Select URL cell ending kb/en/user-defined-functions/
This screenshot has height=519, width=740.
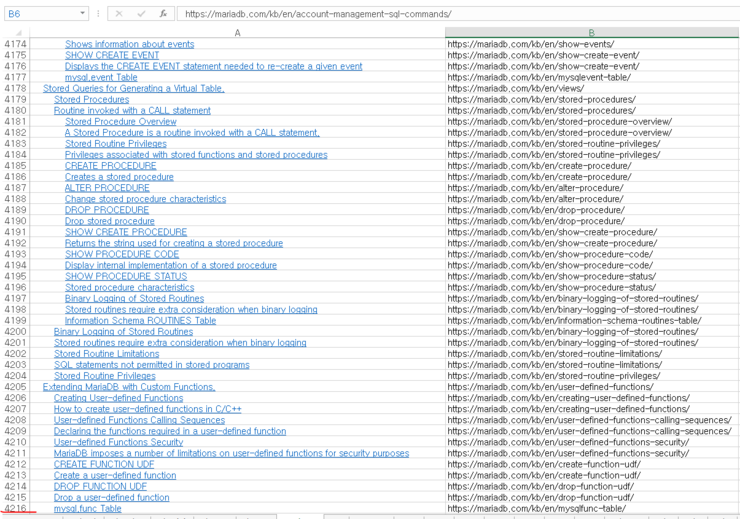click(x=592, y=387)
